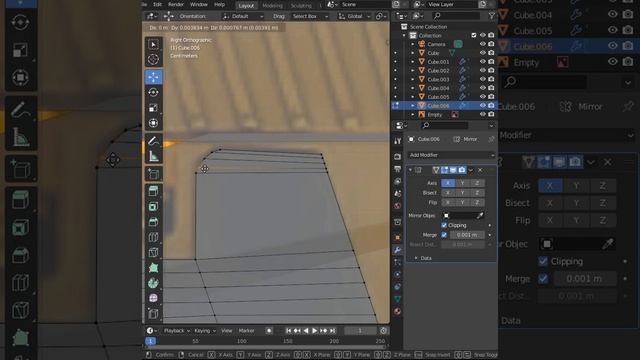Open the Render properties tab icon
Viewport: 640px width, 360px height.
(398, 157)
